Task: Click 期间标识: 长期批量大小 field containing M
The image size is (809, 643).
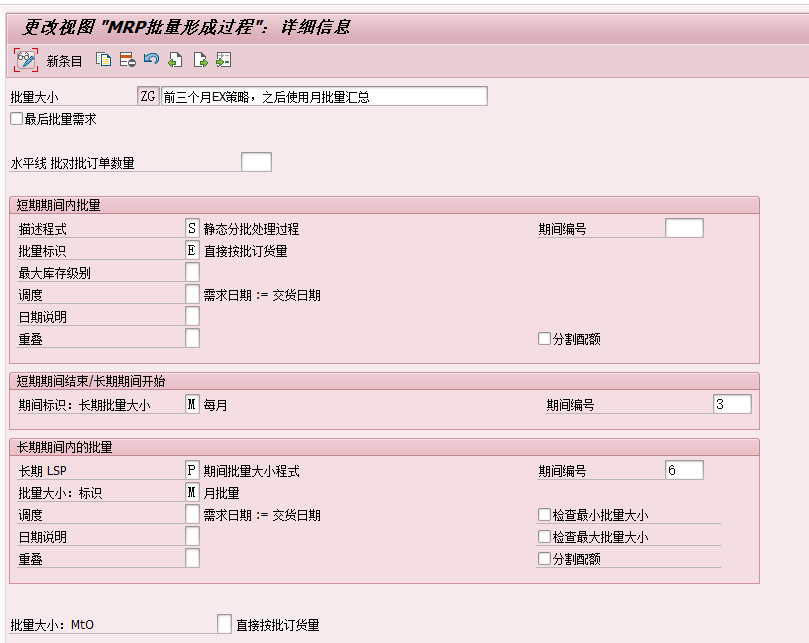Action: pyautogui.click(x=192, y=404)
